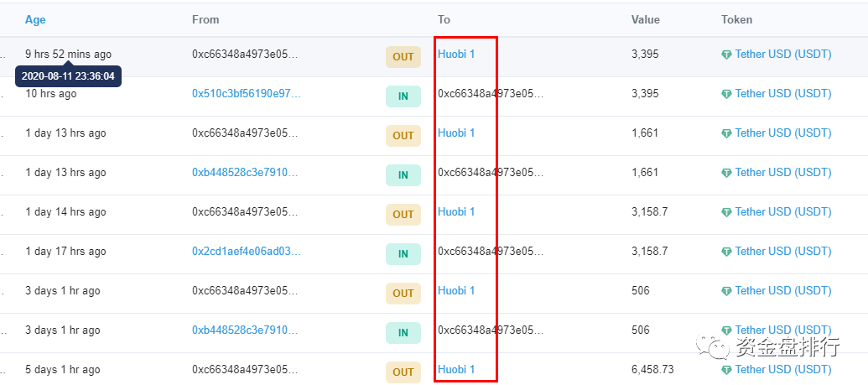Open Tether USD (USDT) in the 3,158.7 OUT row
Image resolution: width=868 pixels, height=385 pixels.
[782, 211]
